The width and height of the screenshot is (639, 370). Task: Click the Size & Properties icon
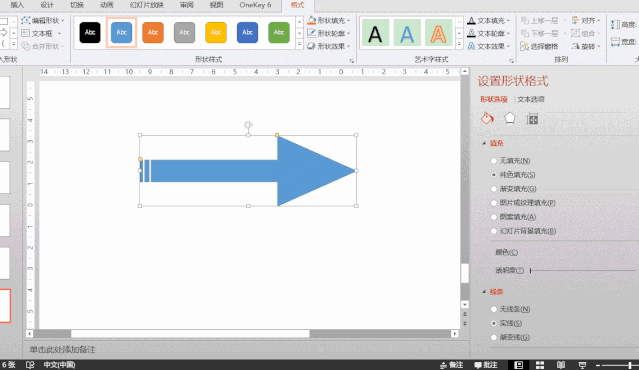click(532, 119)
